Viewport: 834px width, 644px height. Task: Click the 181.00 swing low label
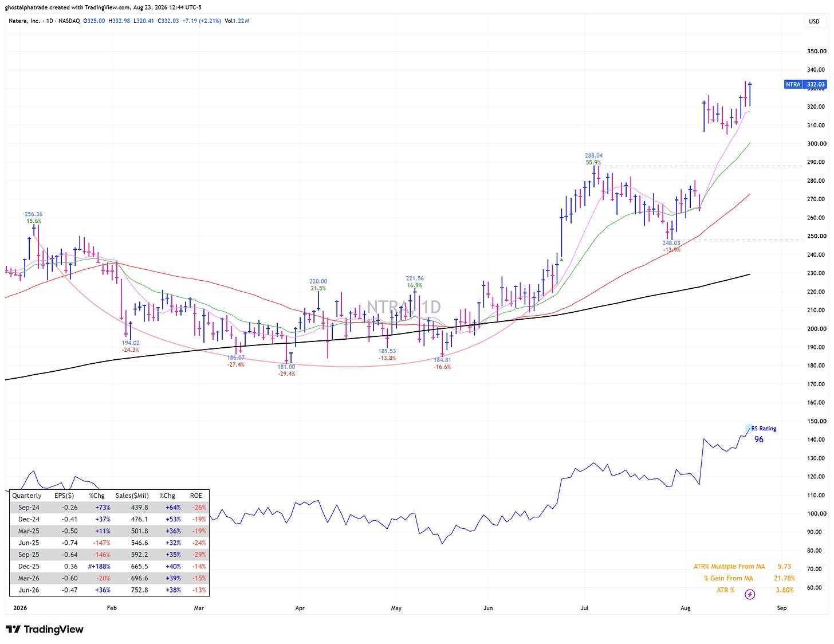pyautogui.click(x=286, y=367)
